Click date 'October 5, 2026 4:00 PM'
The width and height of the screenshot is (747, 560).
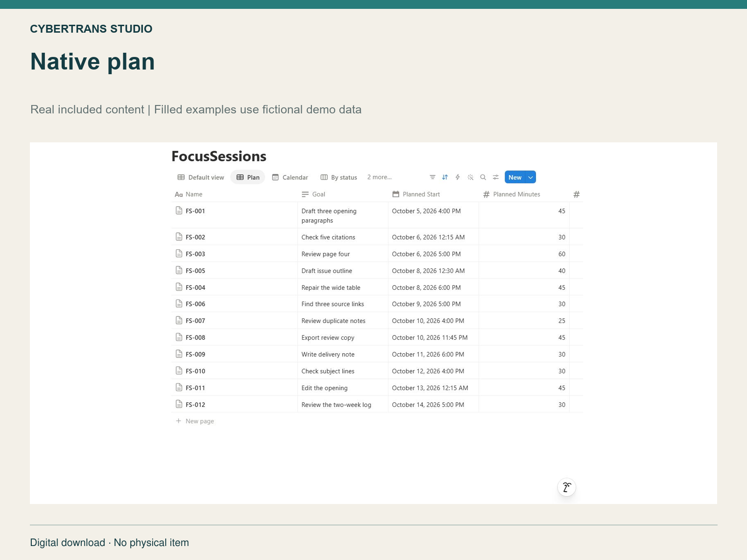(x=426, y=211)
